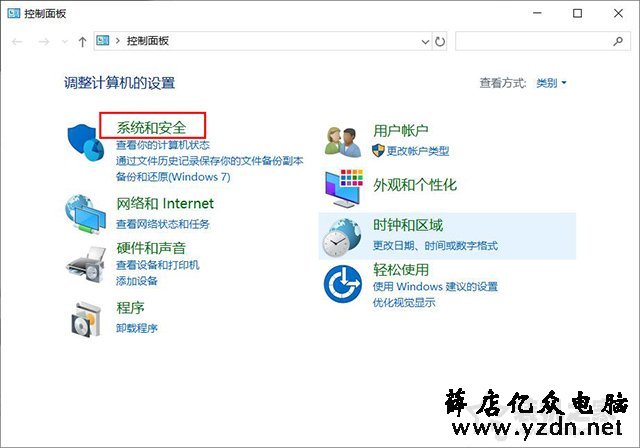Click the 优化视觉显示 link
Viewport: 640px width, 448px height.
click(x=404, y=302)
